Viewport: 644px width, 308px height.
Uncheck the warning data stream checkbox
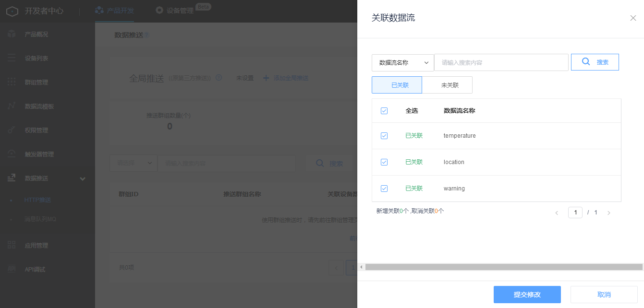(x=384, y=189)
